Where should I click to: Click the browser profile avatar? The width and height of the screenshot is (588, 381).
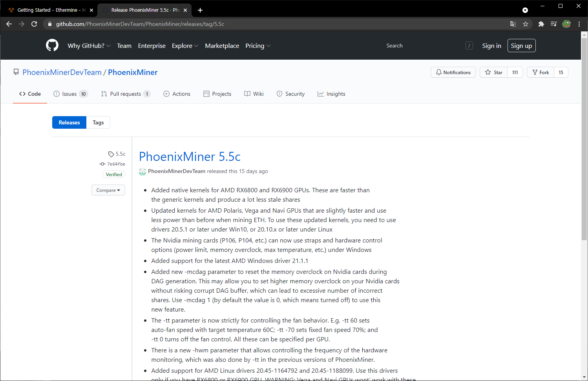pos(566,24)
